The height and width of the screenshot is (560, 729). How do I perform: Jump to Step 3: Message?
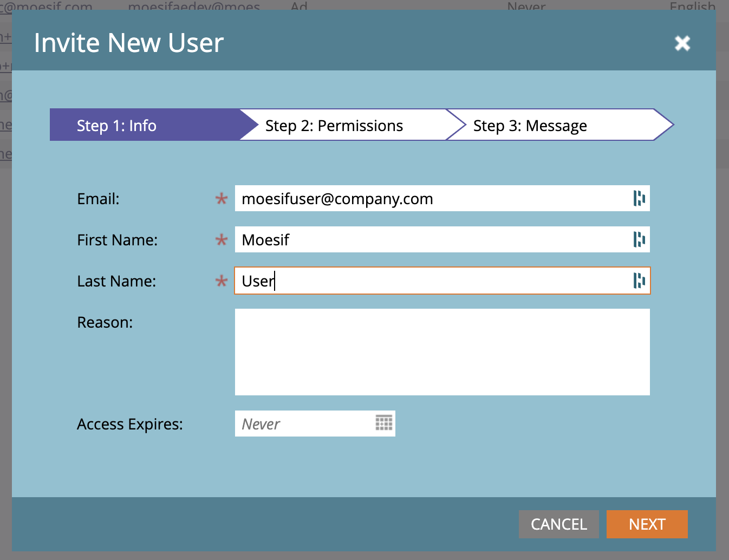[x=530, y=126]
